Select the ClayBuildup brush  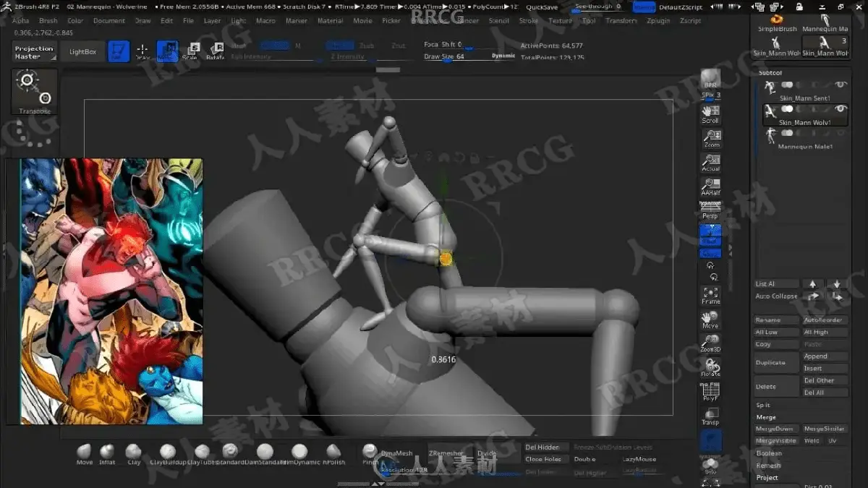167,453
